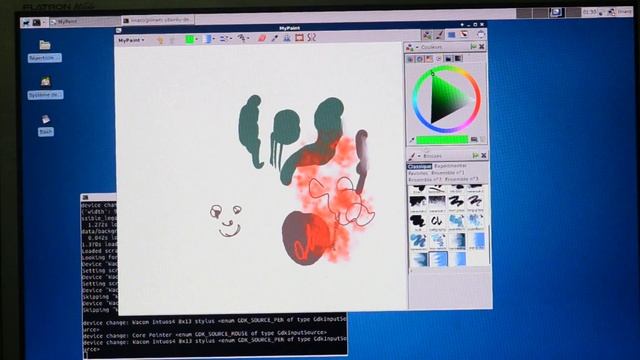Select the Ensemble n°2 brush group
The height and width of the screenshot is (360, 640).
[x=425, y=180]
